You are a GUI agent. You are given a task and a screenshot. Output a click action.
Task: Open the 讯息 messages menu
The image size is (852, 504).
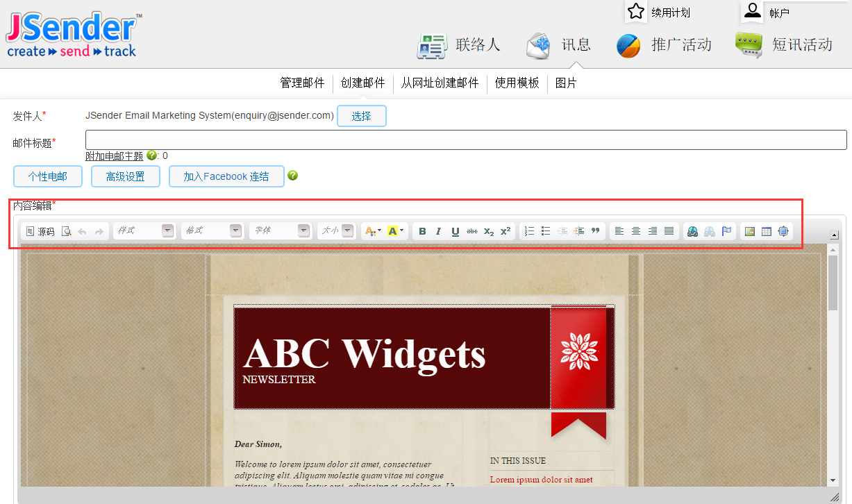pos(558,45)
